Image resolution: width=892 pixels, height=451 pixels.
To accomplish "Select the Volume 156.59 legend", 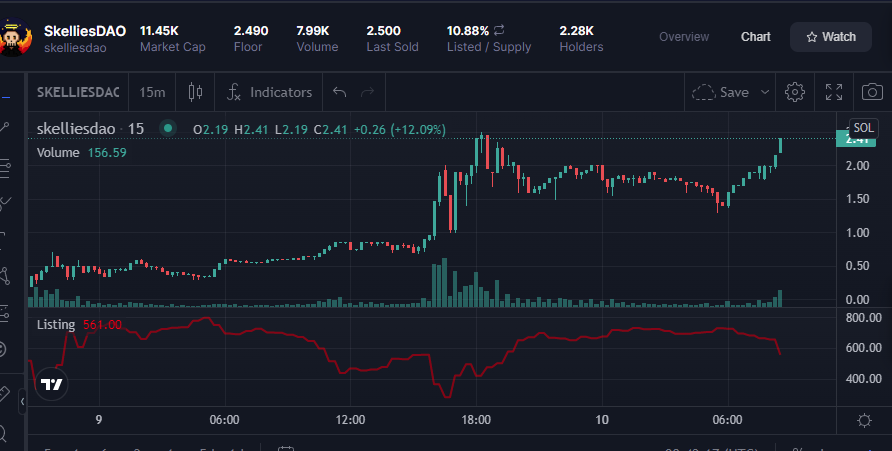I will (x=81, y=152).
